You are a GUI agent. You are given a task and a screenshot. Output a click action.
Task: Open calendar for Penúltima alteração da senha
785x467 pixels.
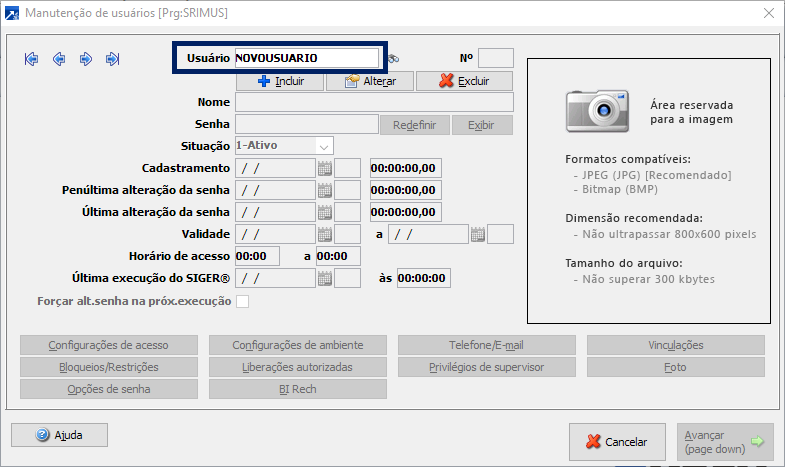pyautogui.click(x=325, y=190)
